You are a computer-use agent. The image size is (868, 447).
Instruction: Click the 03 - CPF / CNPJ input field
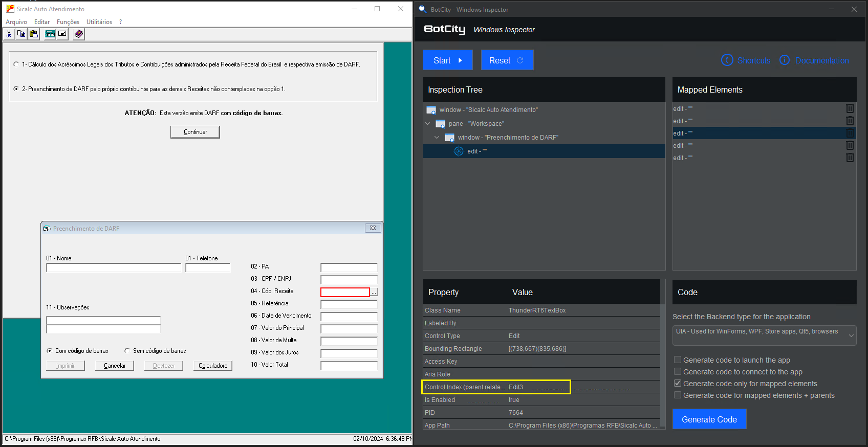click(349, 280)
